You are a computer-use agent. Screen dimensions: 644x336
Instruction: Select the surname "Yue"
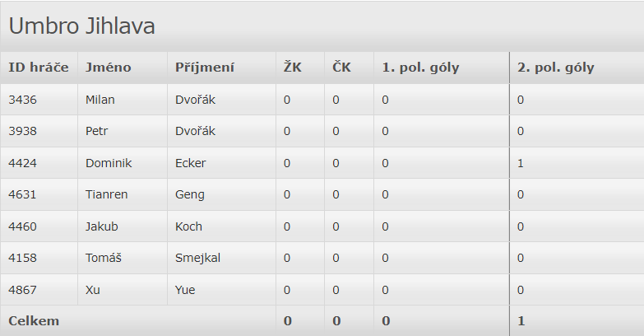(186, 290)
